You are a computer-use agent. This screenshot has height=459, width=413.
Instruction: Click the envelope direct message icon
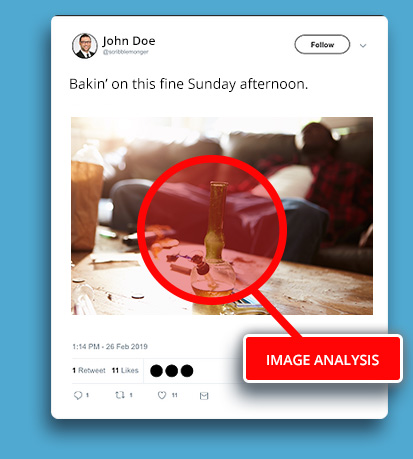pyautogui.click(x=204, y=396)
